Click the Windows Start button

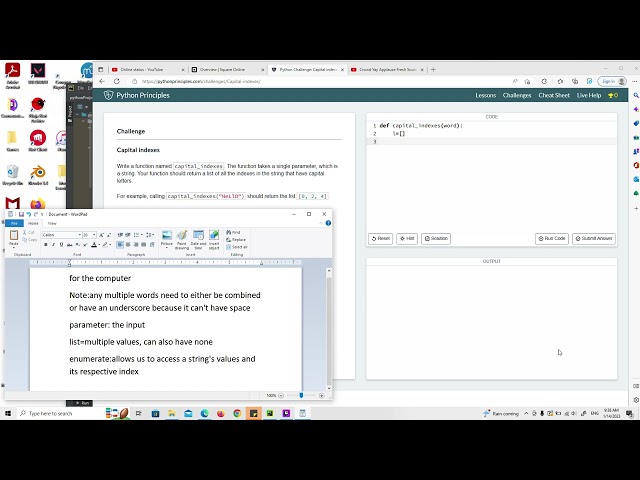pyautogui.click(x=8, y=413)
